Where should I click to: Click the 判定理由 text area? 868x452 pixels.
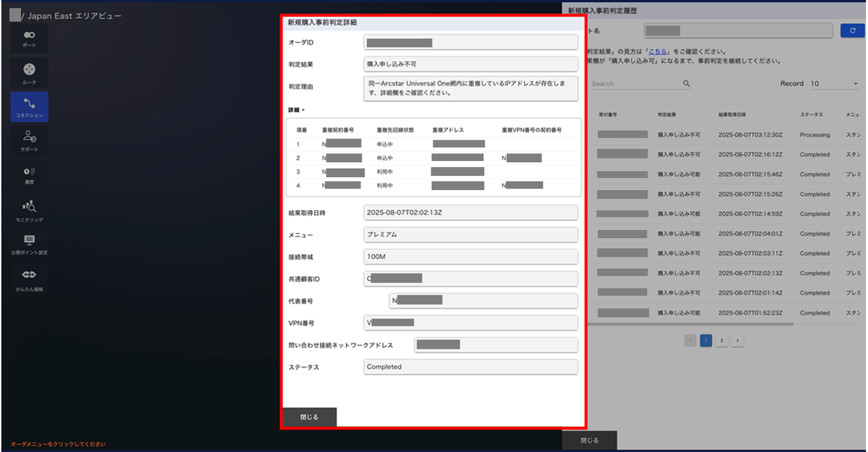pos(471,88)
